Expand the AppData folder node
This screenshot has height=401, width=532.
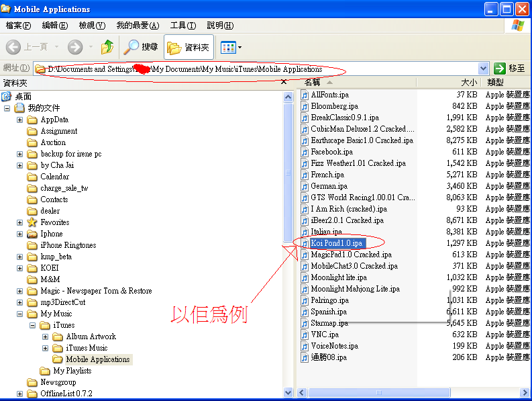pos(20,120)
